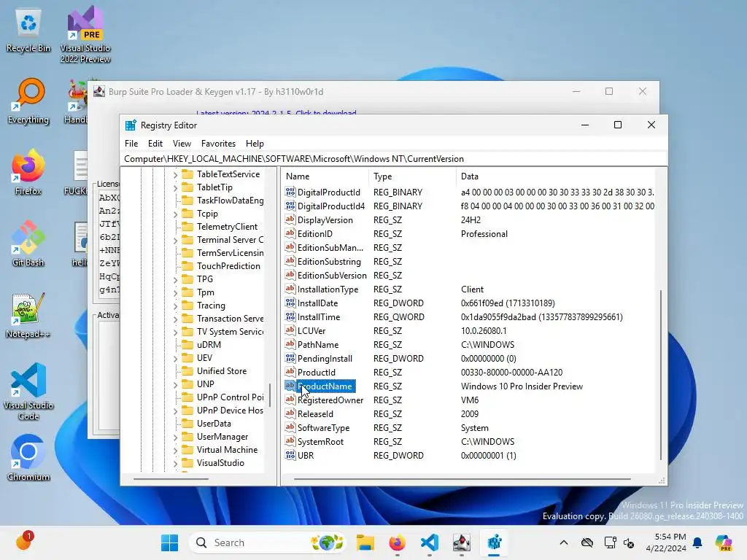Expand the Terminal Server key
Screen dimensions: 747x560
click(175, 241)
